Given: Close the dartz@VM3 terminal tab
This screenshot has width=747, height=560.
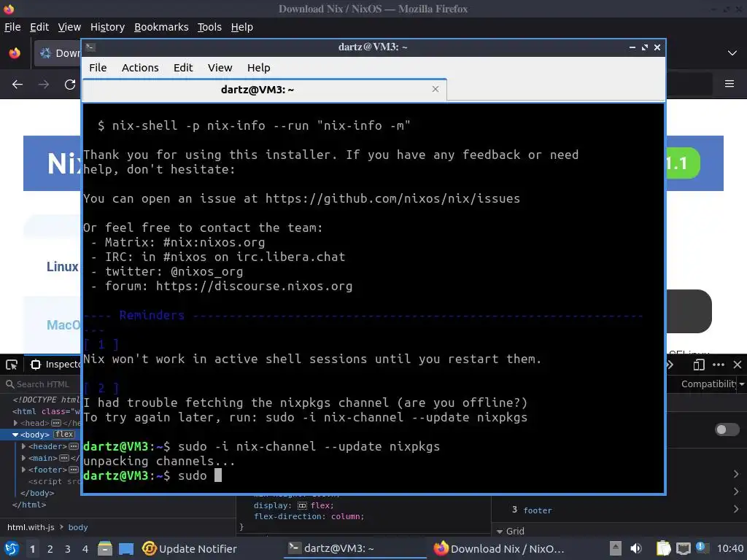Looking at the screenshot, I should coord(435,89).
